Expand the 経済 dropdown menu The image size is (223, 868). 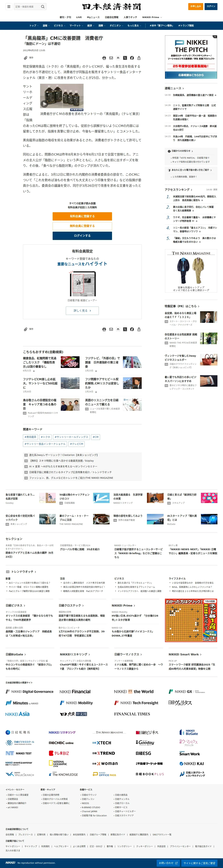pos(91,26)
